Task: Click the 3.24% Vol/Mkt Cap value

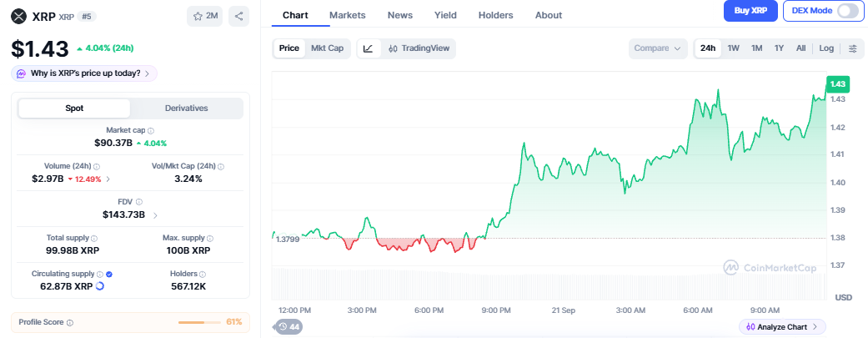Action: point(188,179)
